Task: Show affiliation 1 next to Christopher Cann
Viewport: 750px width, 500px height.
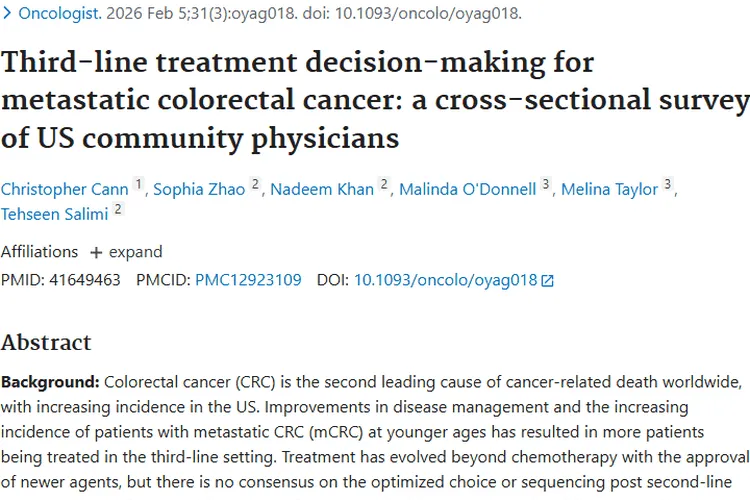Action: pos(138,184)
